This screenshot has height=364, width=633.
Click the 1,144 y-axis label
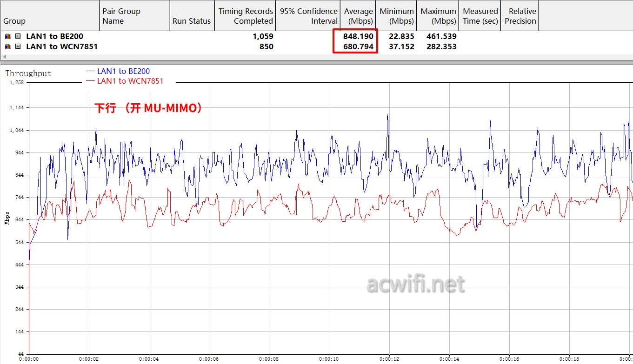tap(16, 107)
